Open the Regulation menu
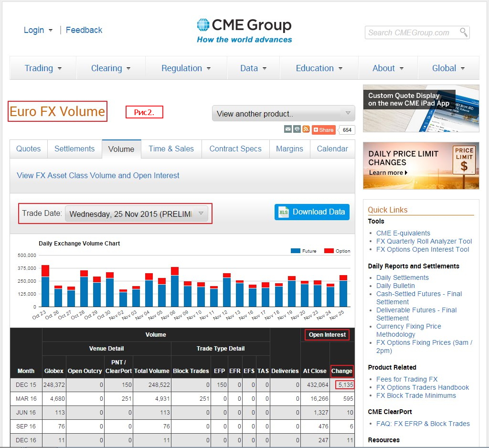The width and height of the screenshot is (489, 448). pyautogui.click(x=186, y=68)
